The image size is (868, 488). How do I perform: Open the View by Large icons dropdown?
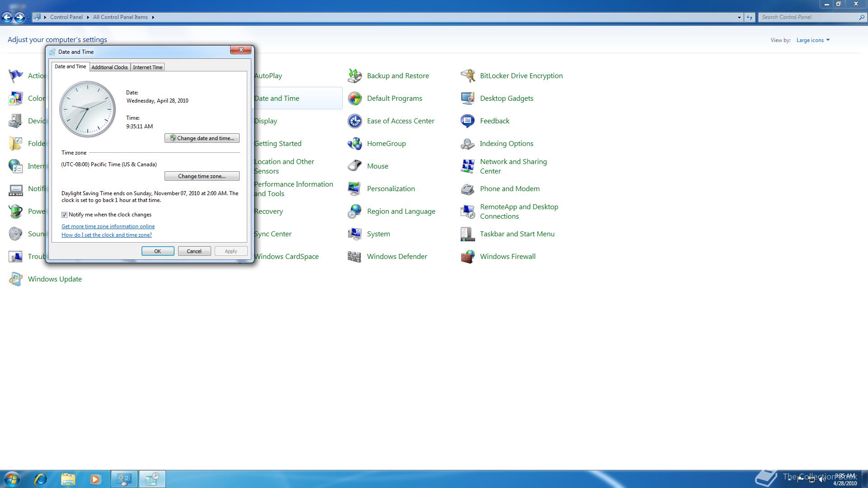[813, 40]
